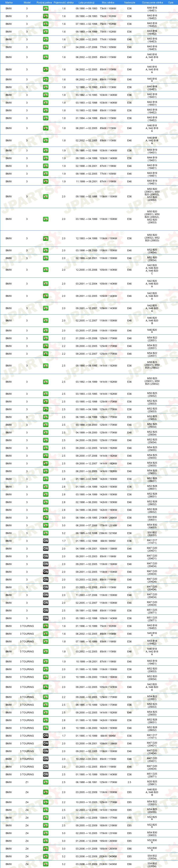Viewport: 178px width, 868px height.
Task: Select production years 04.1998 -> 09.2001
Action: click(86, 549)
